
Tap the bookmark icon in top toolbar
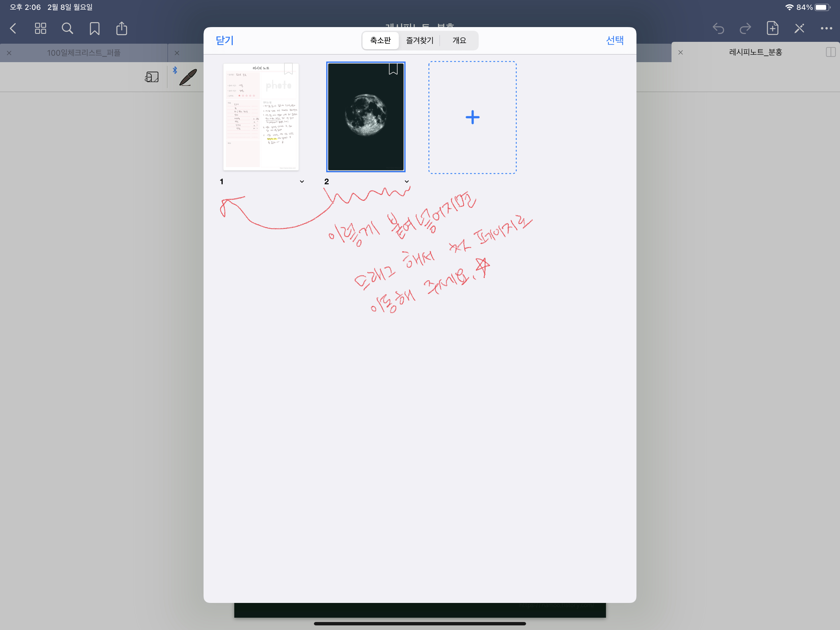pos(95,29)
